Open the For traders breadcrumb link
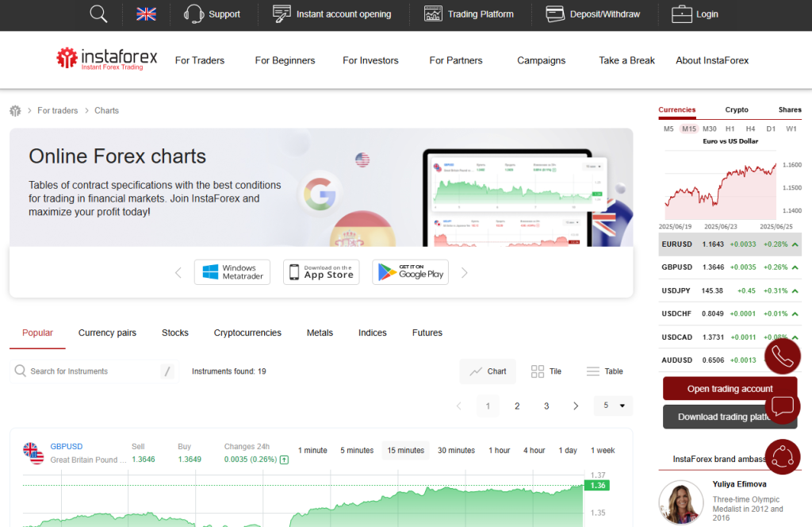812x527 pixels. pos(57,110)
